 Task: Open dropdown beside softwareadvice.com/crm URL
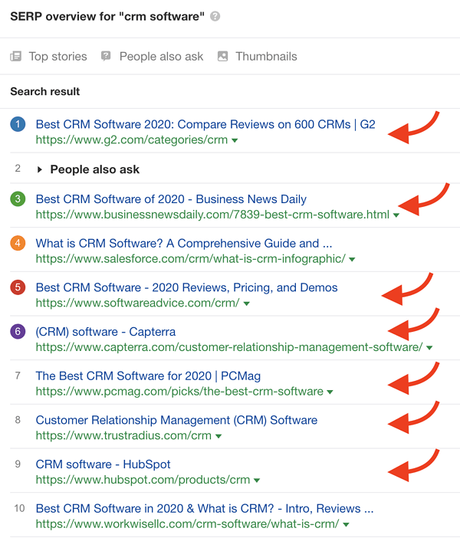tap(246, 304)
